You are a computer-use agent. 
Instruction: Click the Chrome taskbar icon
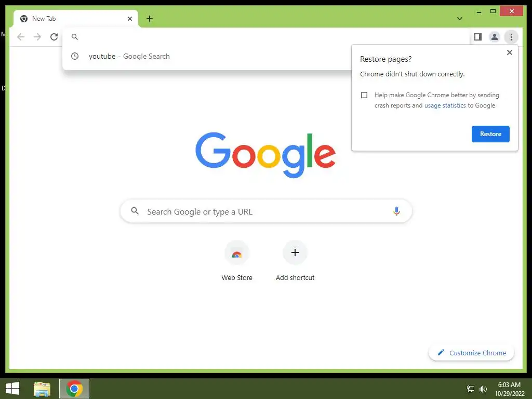74,389
